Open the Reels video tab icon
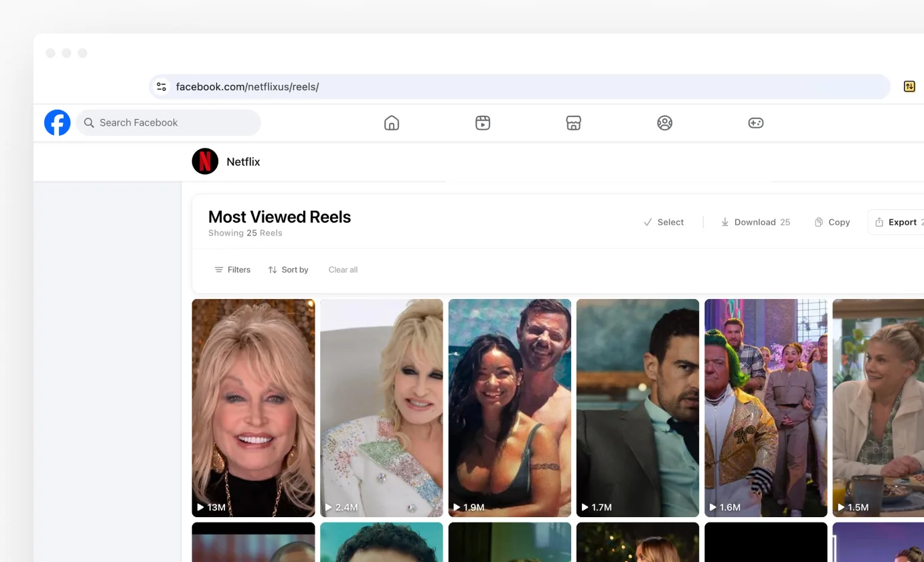The width and height of the screenshot is (924, 562). coord(483,122)
